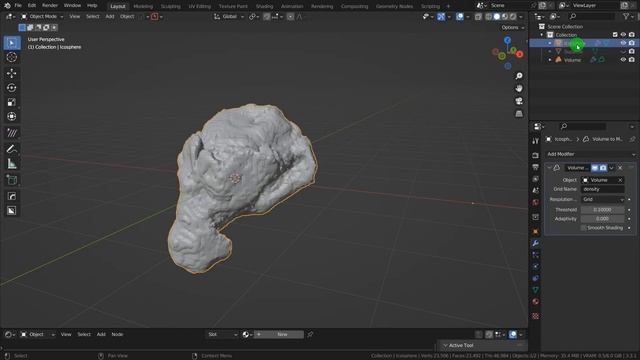Open the World properties tab
Image resolution: width=640 pixels, height=360 pixels.
[536, 202]
